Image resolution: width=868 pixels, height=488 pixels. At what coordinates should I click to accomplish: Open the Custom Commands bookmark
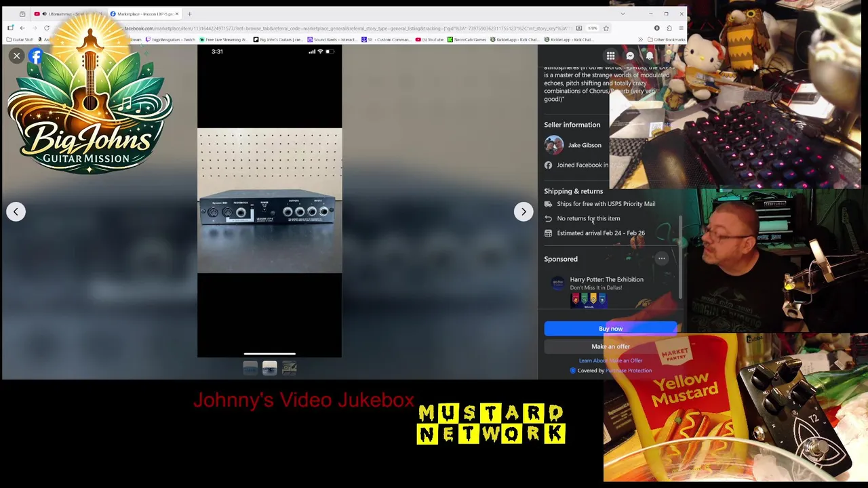(387, 39)
